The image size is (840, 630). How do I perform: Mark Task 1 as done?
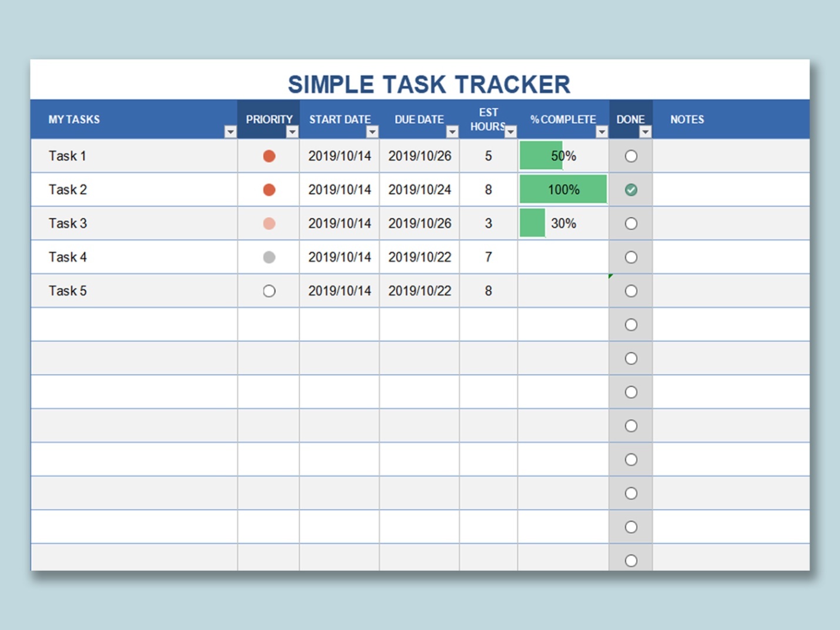631,156
